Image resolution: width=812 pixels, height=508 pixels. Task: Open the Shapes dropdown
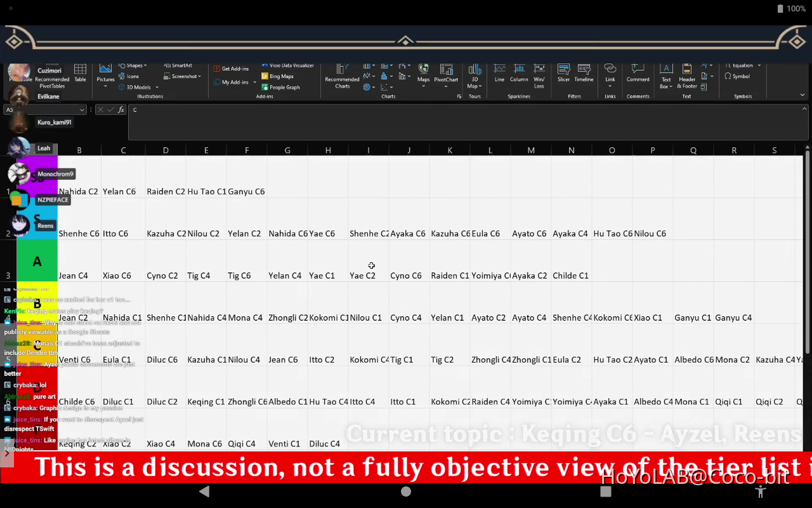[133, 65]
